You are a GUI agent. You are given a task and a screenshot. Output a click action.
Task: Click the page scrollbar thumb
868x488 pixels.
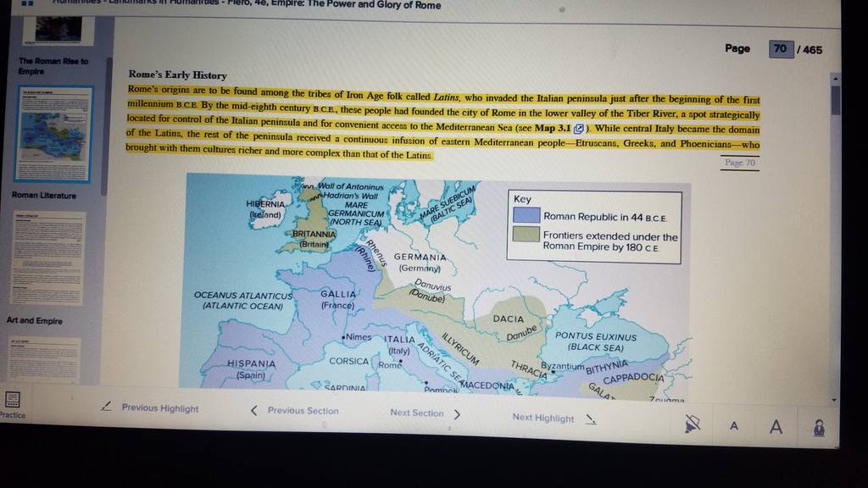click(x=835, y=100)
